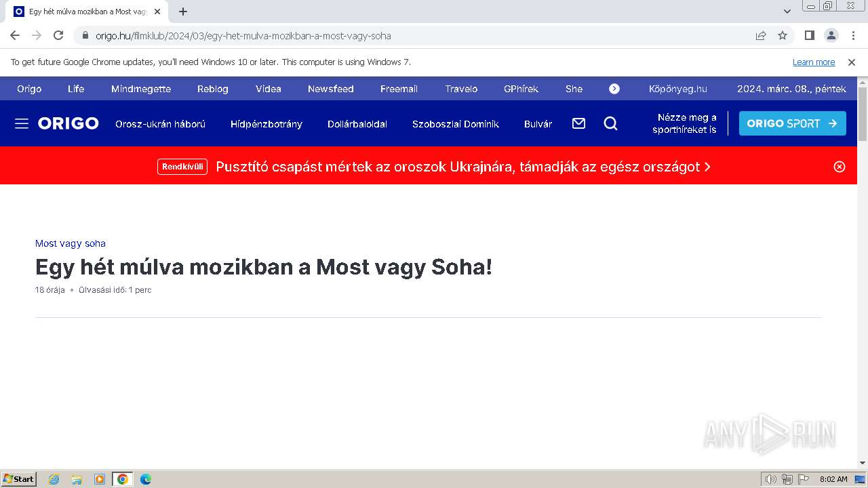868x488 pixels.
Task: Open the hamburger navigation menu
Action: 22,123
